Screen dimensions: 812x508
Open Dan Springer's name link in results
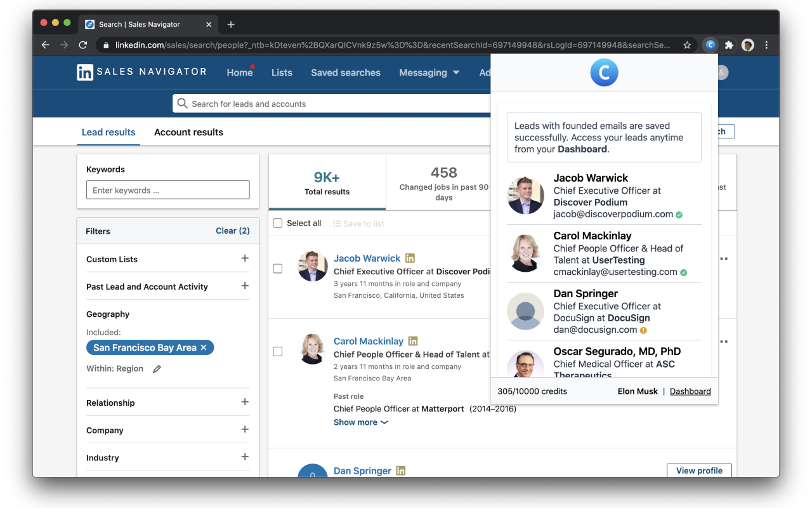362,471
